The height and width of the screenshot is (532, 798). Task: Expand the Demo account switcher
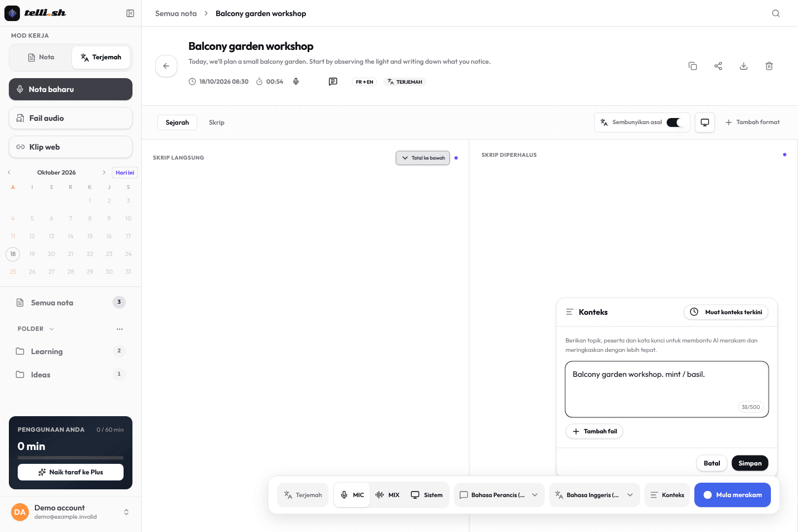[126, 512]
